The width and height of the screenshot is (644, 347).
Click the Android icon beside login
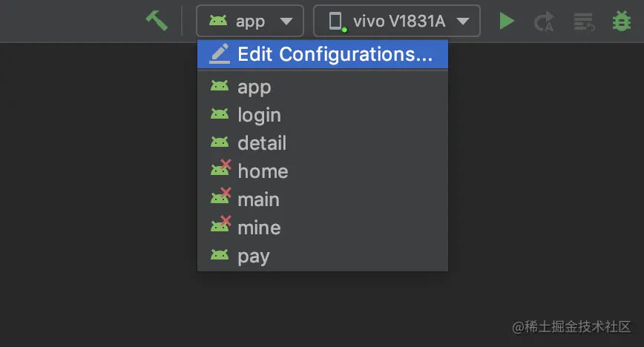(x=220, y=113)
